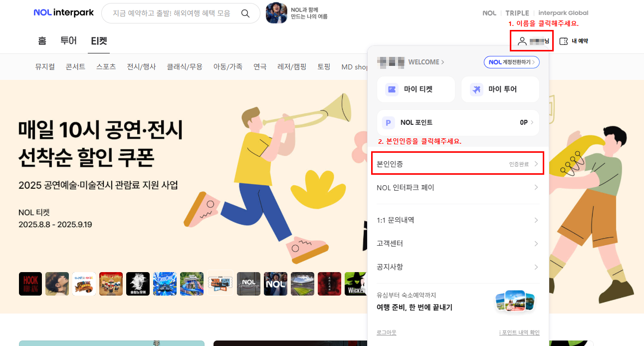Open the TRIPLE link in header
644x346 pixels.
pyautogui.click(x=517, y=13)
